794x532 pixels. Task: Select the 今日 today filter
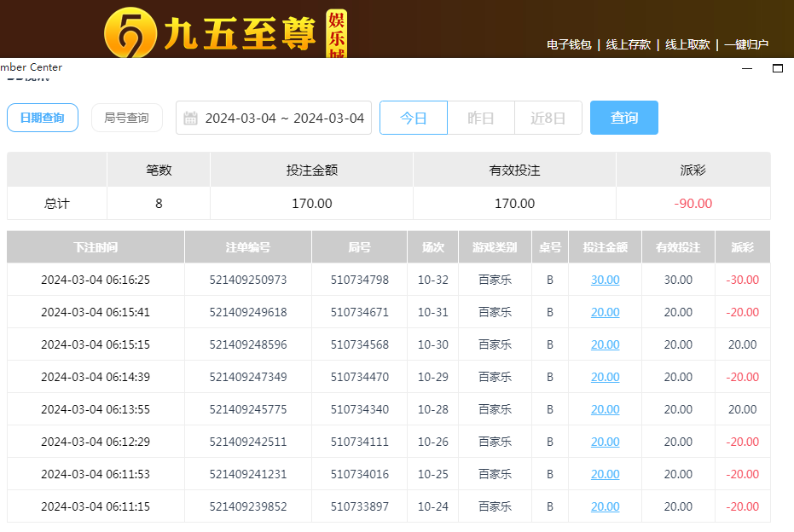pos(414,118)
